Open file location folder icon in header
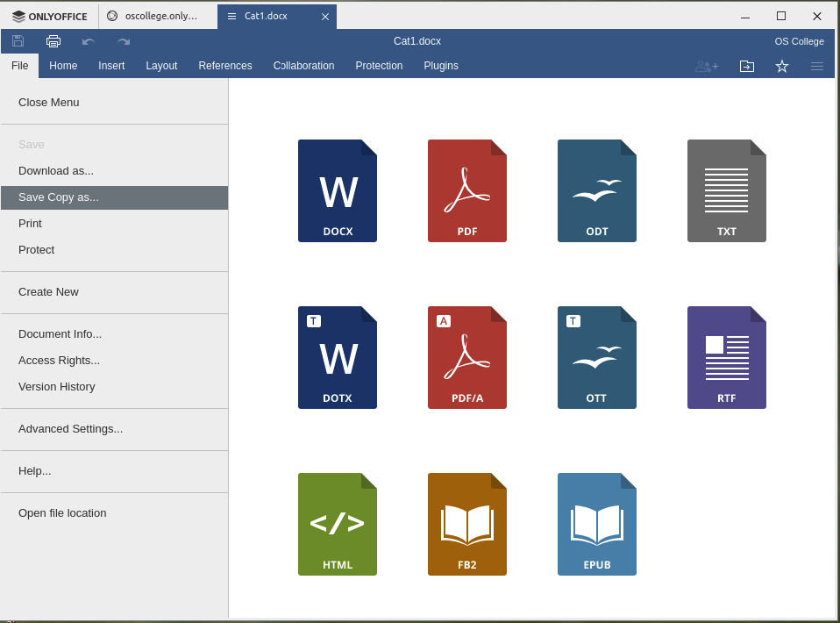840x623 pixels. 747,66
